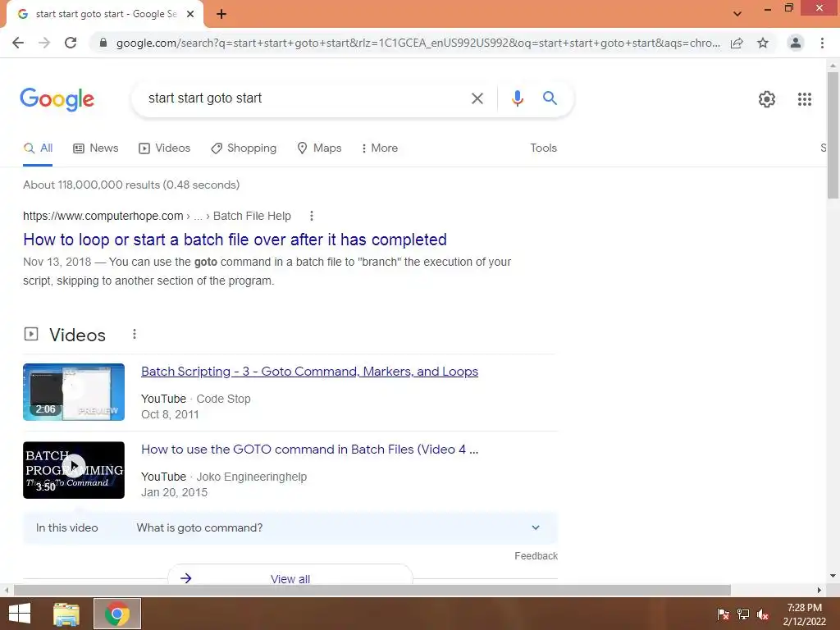
Task: Open Google settings gear icon
Action: (x=767, y=99)
